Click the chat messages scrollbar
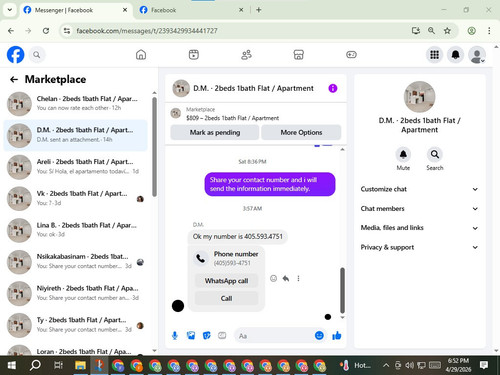 (x=342, y=290)
